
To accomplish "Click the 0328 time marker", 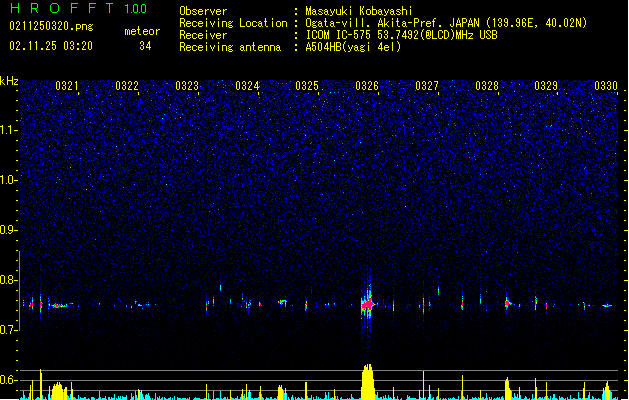I will (487, 86).
